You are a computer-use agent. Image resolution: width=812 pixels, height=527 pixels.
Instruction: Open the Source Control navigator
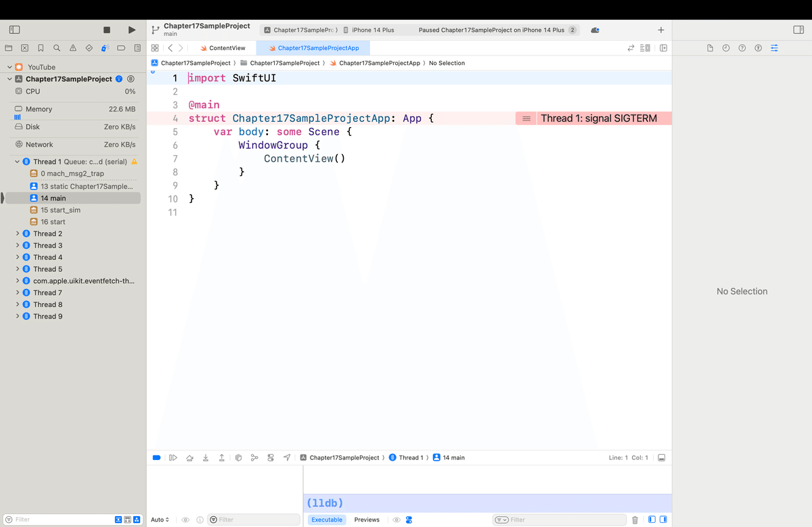tap(24, 48)
